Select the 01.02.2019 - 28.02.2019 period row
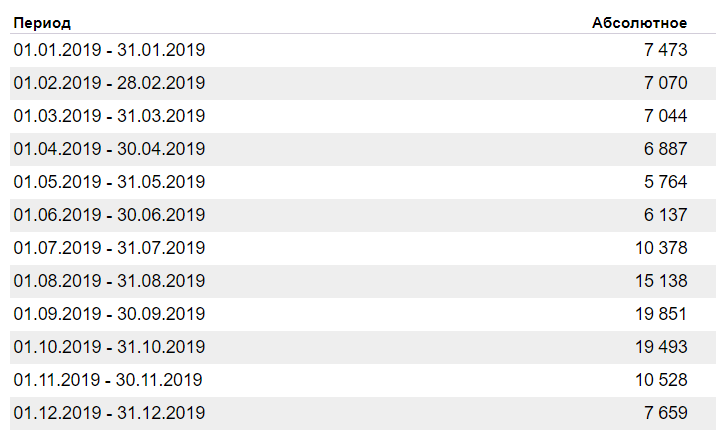The image size is (716, 441). (x=109, y=82)
